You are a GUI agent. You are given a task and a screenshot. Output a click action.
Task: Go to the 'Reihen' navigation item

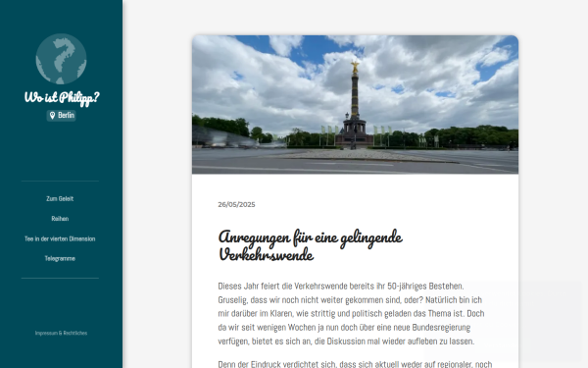[60, 219]
